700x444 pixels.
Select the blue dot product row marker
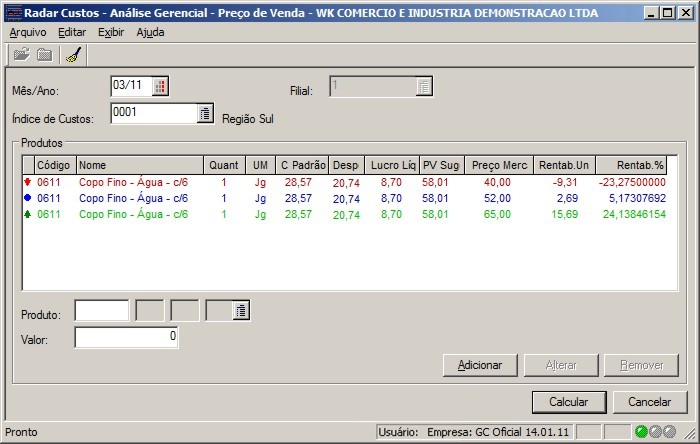pyautogui.click(x=25, y=198)
